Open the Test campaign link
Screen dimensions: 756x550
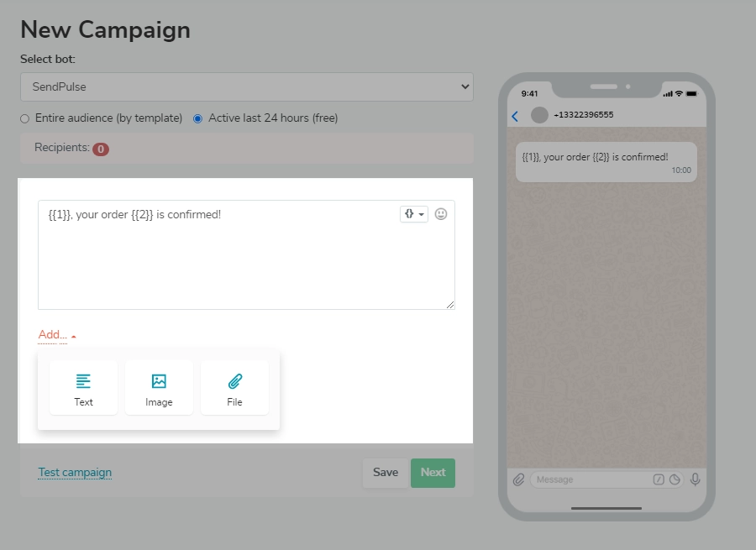pyautogui.click(x=75, y=473)
